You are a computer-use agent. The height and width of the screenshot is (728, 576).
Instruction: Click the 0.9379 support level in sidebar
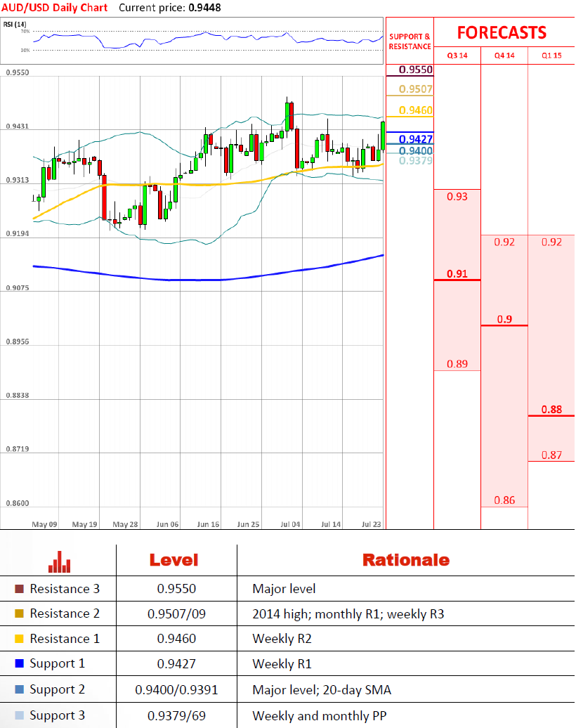tap(415, 161)
